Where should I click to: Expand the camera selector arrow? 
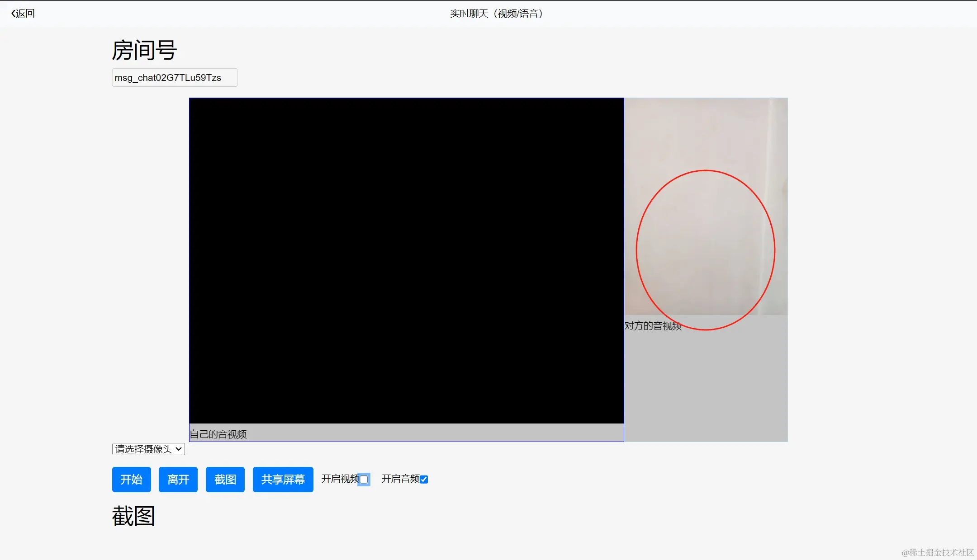click(x=178, y=448)
